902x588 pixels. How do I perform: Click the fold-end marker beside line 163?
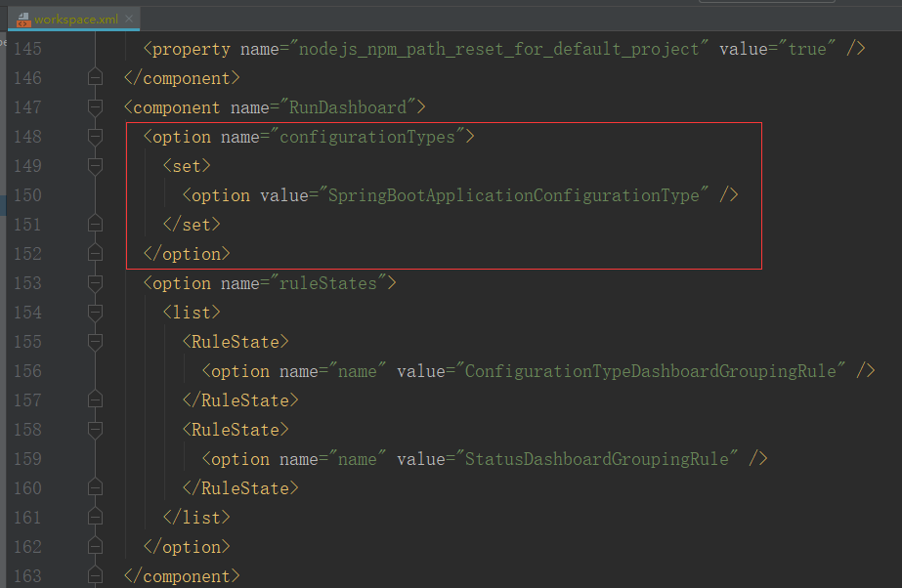coord(95,575)
